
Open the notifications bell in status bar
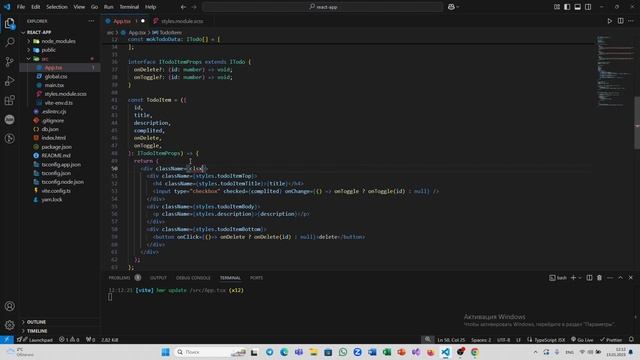(x=631, y=340)
